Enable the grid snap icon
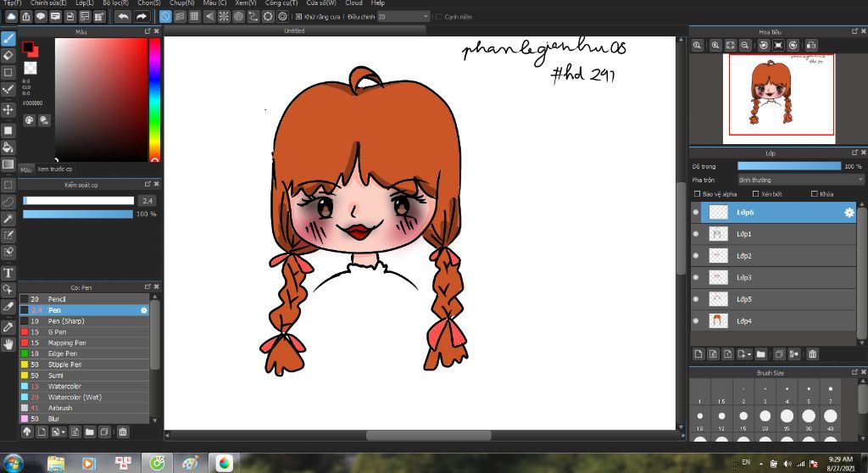Screen dimensions: 868x473 194,17
